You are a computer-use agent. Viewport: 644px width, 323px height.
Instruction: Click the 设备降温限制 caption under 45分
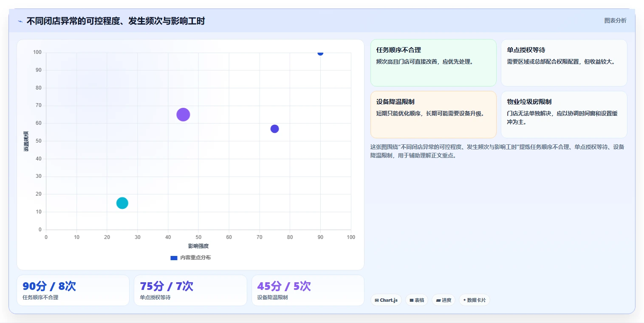(273, 298)
